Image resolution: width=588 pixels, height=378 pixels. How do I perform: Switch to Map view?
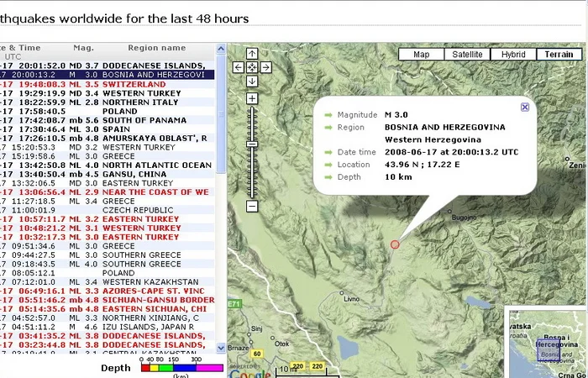pyautogui.click(x=421, y=55)
